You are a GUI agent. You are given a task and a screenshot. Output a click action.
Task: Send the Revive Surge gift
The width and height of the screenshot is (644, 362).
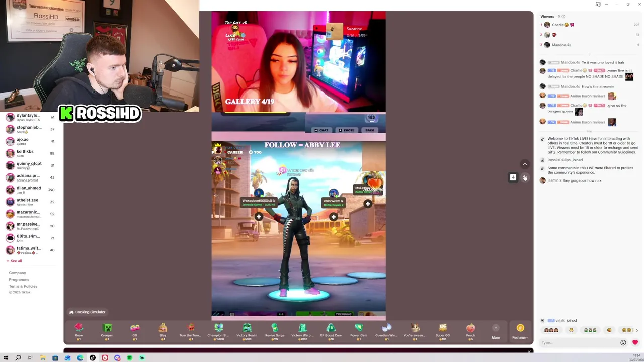click(x=275, y=332)
